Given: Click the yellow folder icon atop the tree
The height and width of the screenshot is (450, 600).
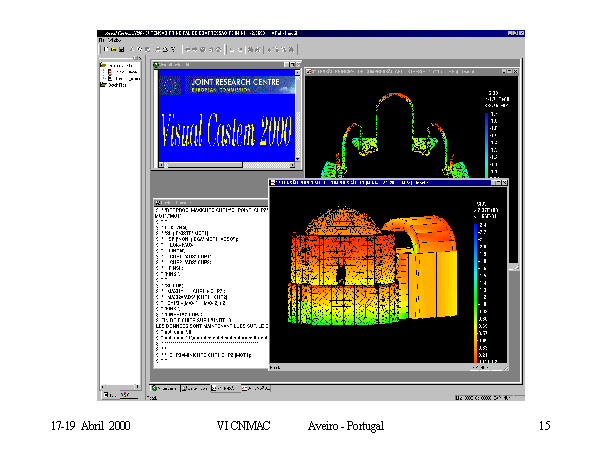Looking at the screenshot, I should tap(103, 66).
